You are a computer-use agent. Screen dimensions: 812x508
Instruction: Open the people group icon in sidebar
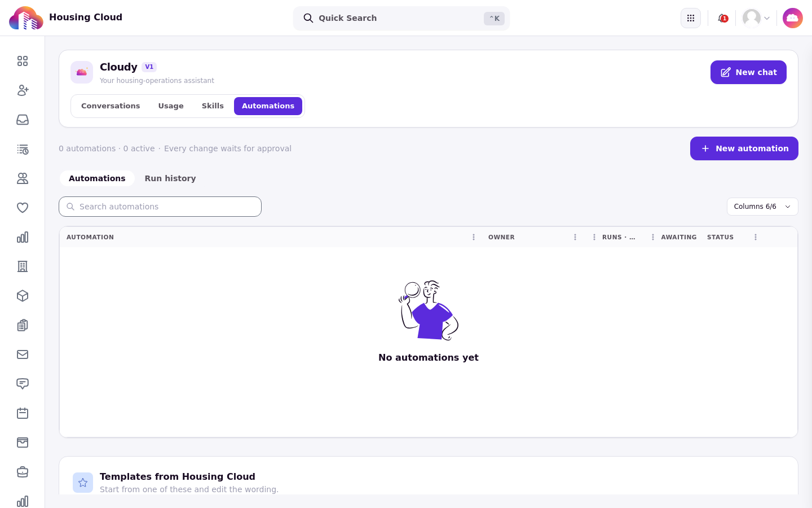tap(23, 178)
